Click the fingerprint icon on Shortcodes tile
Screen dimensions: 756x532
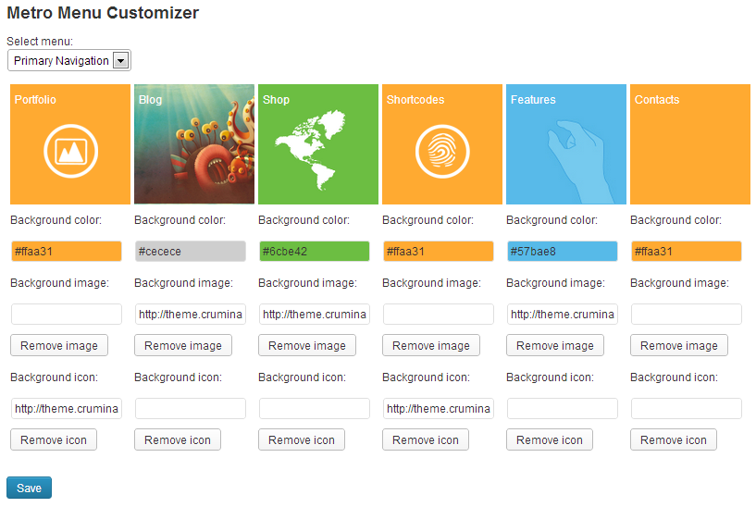pos(442,151)
